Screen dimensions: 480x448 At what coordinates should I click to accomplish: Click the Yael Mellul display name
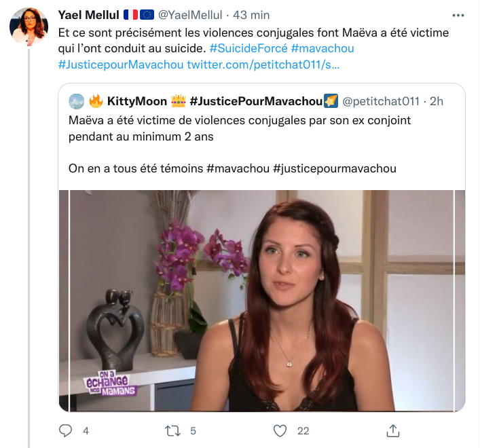[x=88, y=15]
